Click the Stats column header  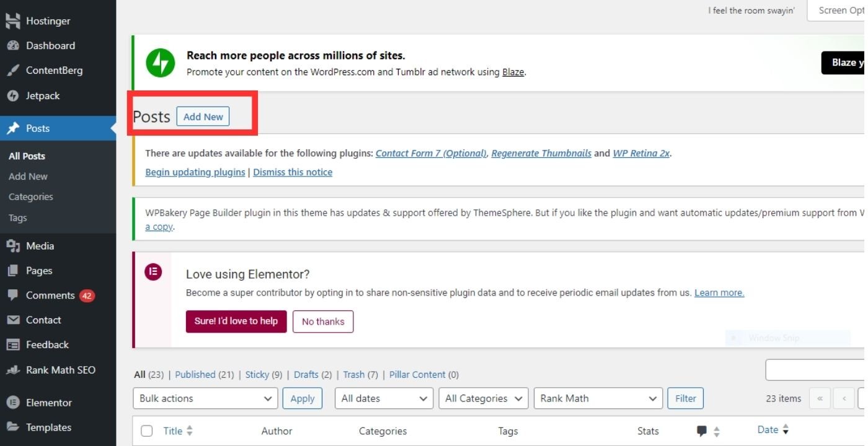pyautogui.click(x=648, y=431)
